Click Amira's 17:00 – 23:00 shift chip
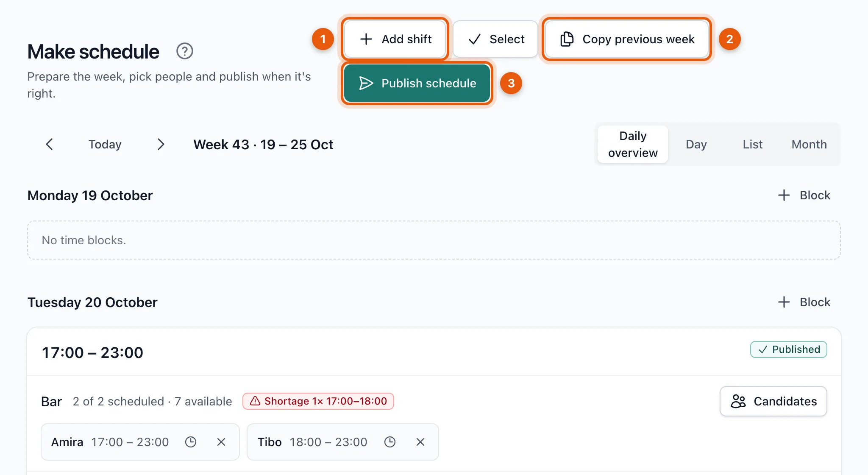 (140, 442)
